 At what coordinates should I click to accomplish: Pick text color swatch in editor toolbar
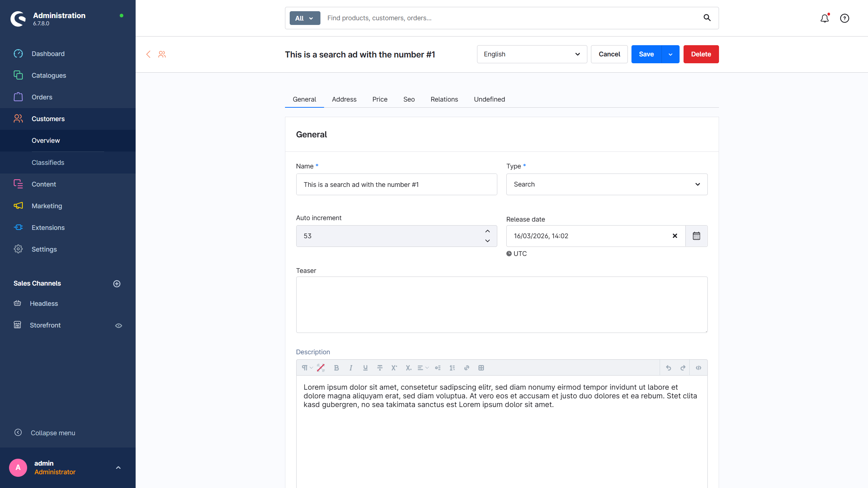[x=321, y=368]
